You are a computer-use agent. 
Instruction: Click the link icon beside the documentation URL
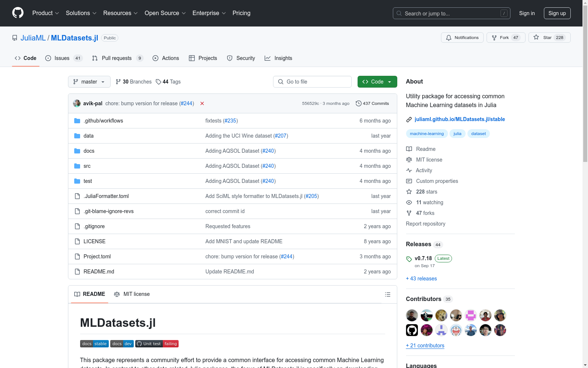click(x=409, y=120)
